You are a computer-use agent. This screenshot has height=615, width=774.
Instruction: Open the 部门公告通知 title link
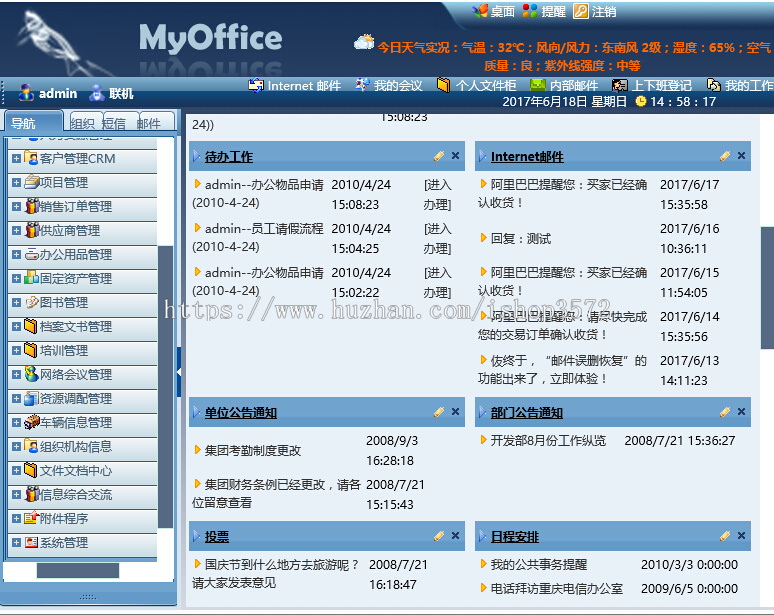click(x=526, y=413)
